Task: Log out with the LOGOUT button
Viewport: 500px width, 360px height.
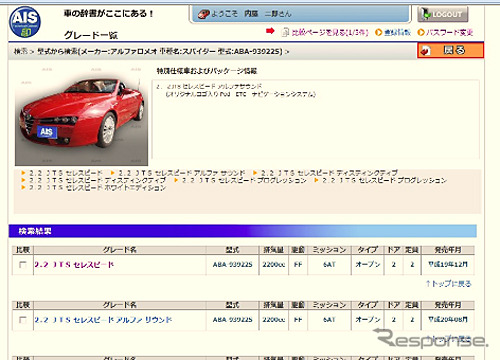Action: pos(443,14)
